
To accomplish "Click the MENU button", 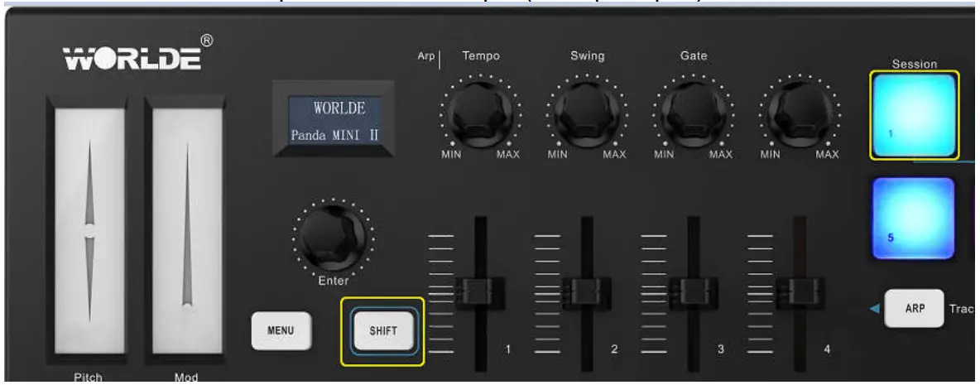I will pos(281,330).
